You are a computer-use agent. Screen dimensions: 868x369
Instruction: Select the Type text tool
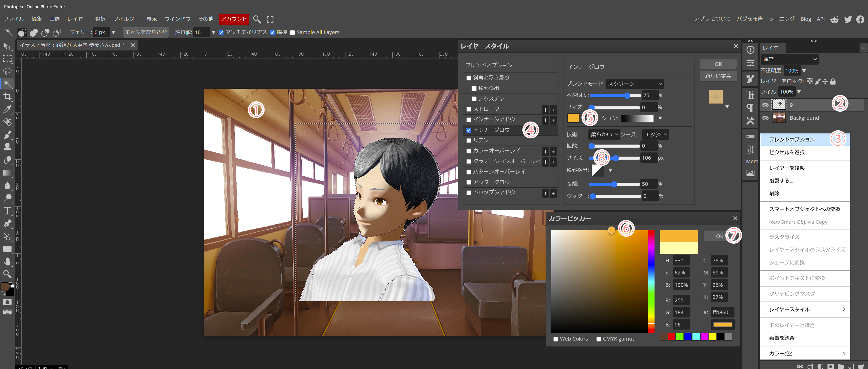click(7, 211)
